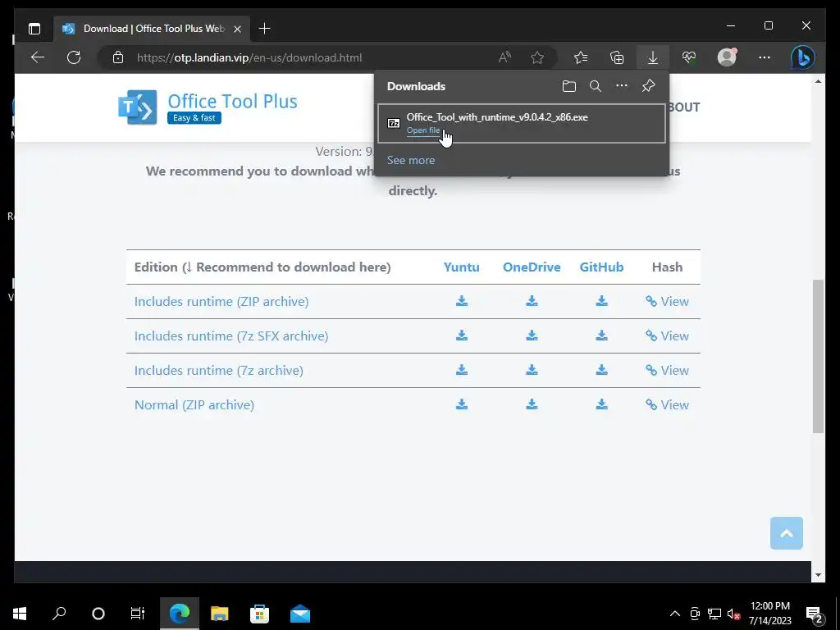Add this page to favorites star icon
This screenshot has width=840, height=630.
(x=537, y=57)
